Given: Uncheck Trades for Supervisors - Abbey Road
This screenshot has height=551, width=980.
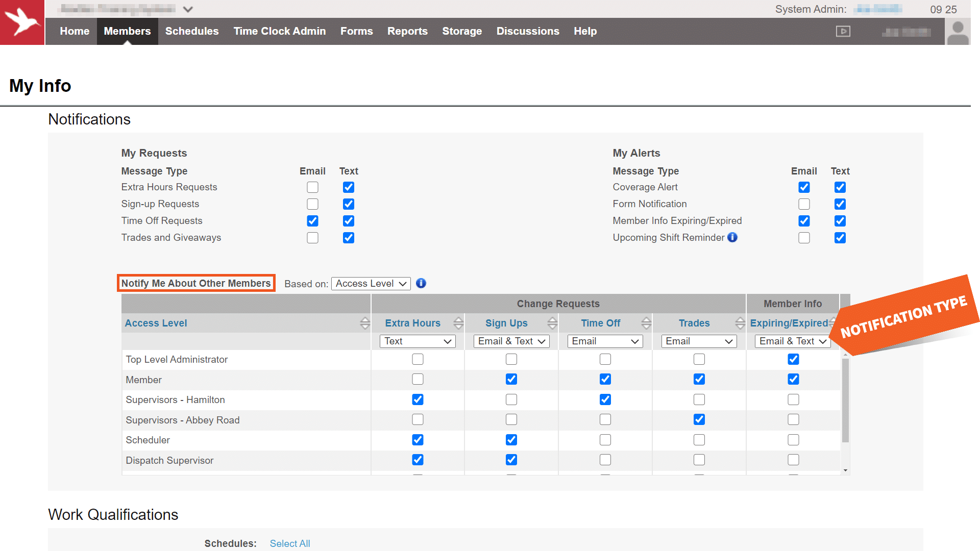Looking at the screenshot, I should click(x=699, y=419).
